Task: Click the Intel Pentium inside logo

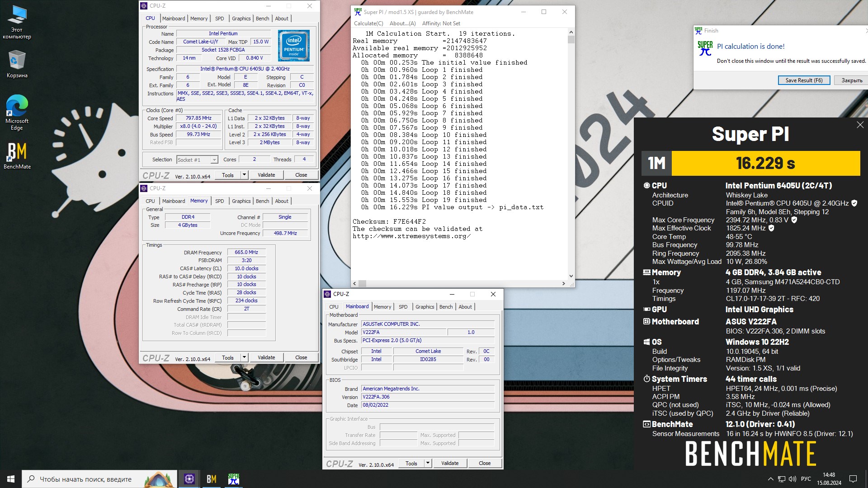Action: coord(294,45)
